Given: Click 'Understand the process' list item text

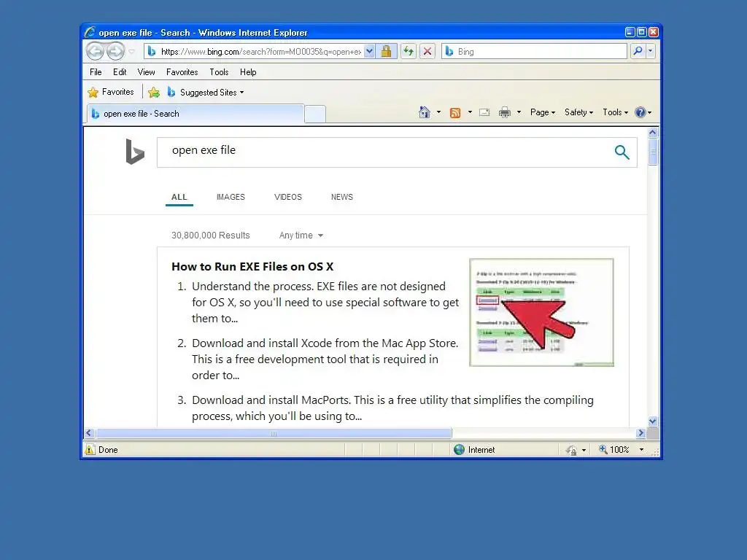Looking at the screenshot, I should pyautogui.click(x=325, y=303).
